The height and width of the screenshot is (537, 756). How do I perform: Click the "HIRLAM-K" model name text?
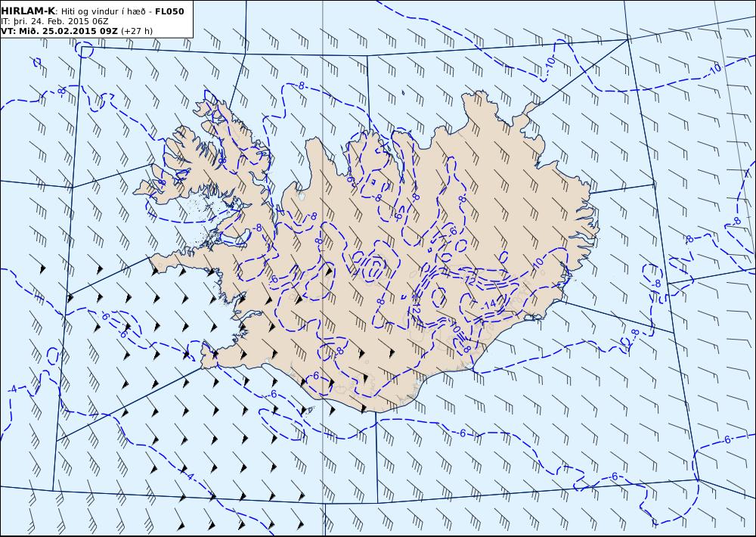(28, 11)
